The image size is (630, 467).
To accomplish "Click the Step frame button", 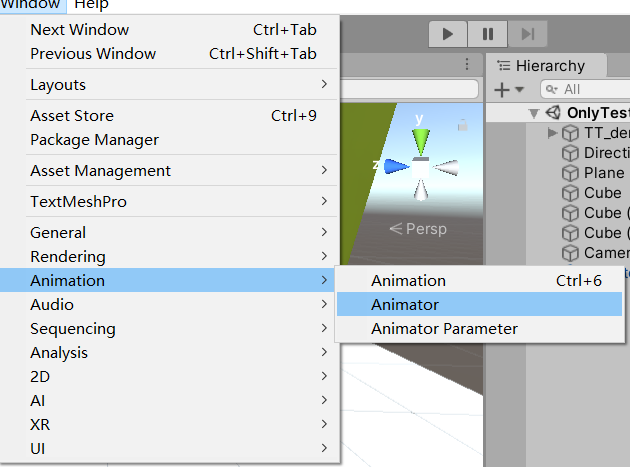I will pyautogui.click(x=528, y=34).
